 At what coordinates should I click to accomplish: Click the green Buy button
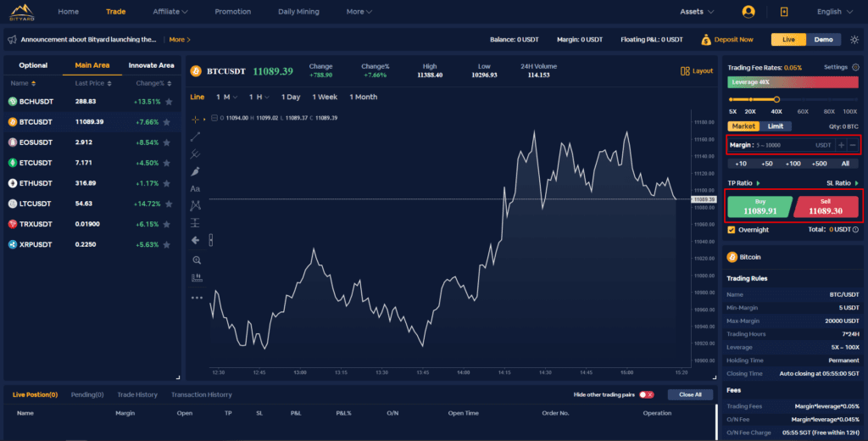click(x=759, y=206)
